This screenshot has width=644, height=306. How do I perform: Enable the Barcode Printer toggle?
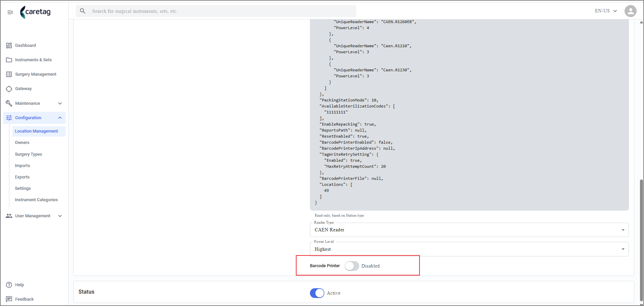coord(352,266)
